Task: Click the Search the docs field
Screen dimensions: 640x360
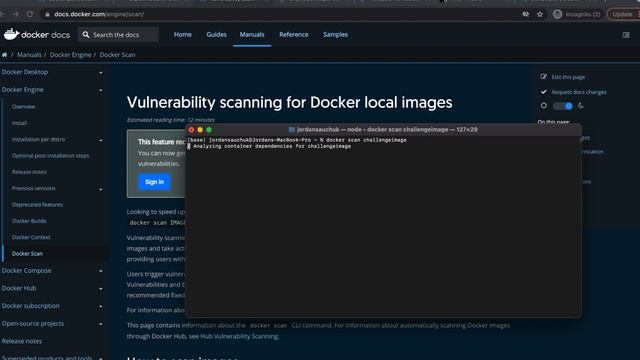Action: click(118, 35)
